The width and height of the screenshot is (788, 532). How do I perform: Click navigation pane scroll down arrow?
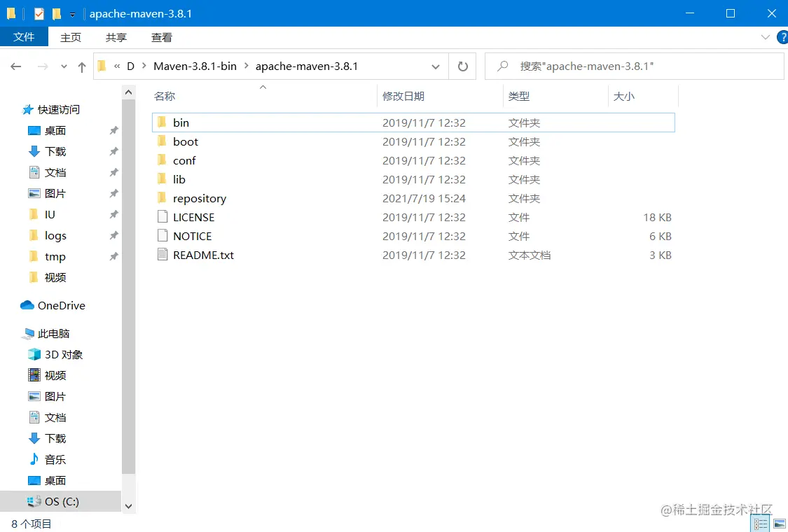click(129, 506)
